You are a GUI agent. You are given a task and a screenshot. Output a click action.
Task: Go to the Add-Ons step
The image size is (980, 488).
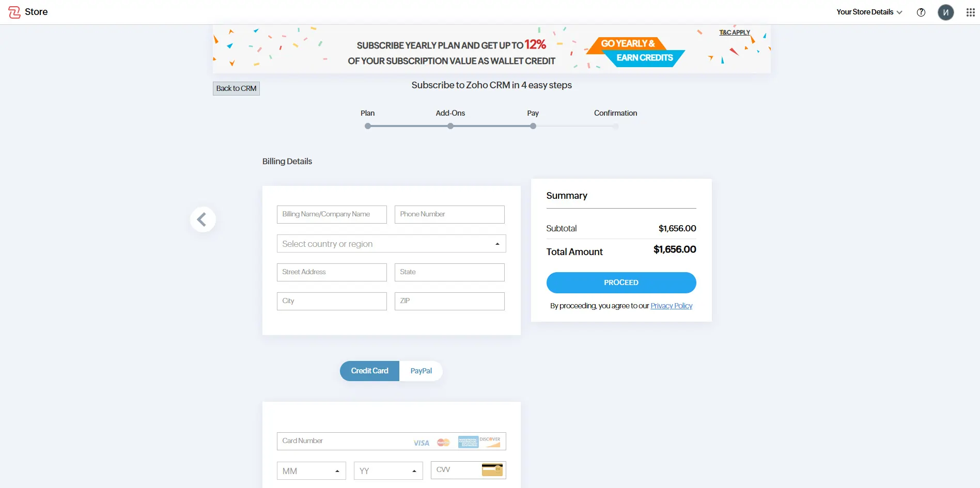(x=450, y=113)
